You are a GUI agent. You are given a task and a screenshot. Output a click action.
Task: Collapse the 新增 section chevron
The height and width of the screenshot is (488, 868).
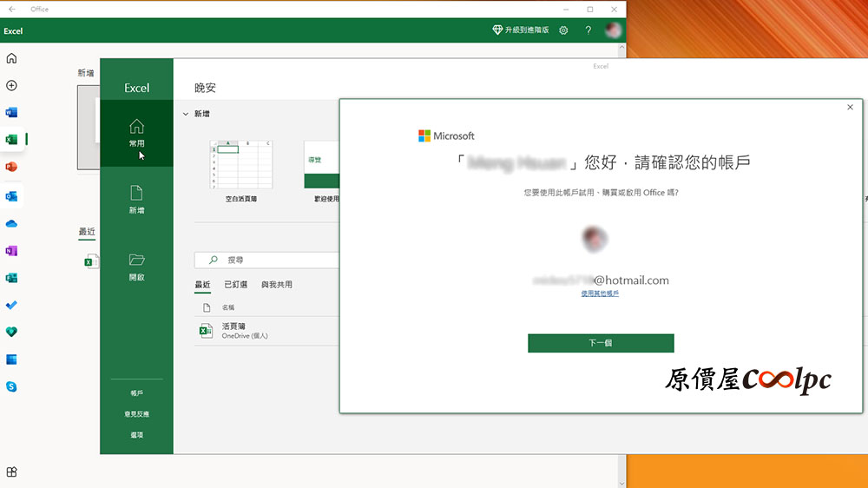(186, 114)
